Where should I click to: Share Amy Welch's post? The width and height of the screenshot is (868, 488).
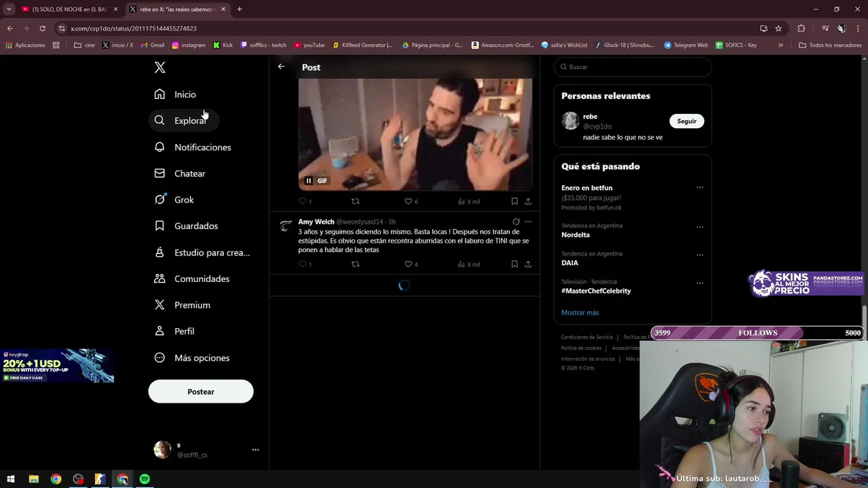(x=528, y=264)
